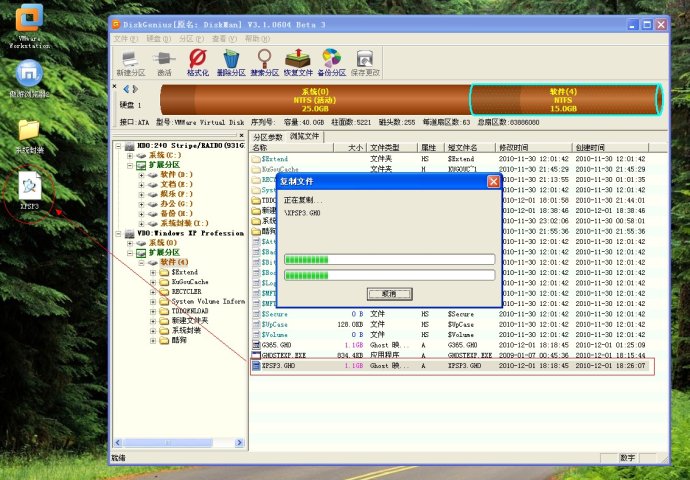Select the $Extend folder in the tree
This screenshot has width=690, height=480.
click(x=184, y=272)
